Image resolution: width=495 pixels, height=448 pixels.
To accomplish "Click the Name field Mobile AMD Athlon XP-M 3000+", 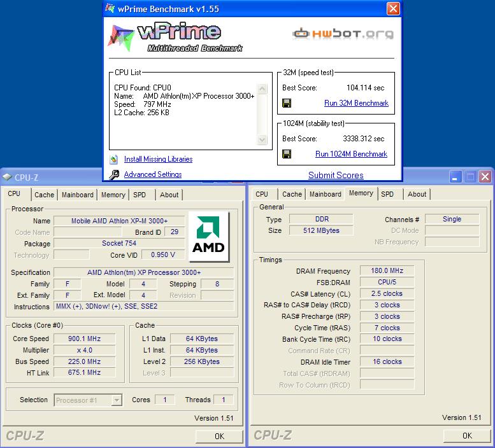I will 119,221.
